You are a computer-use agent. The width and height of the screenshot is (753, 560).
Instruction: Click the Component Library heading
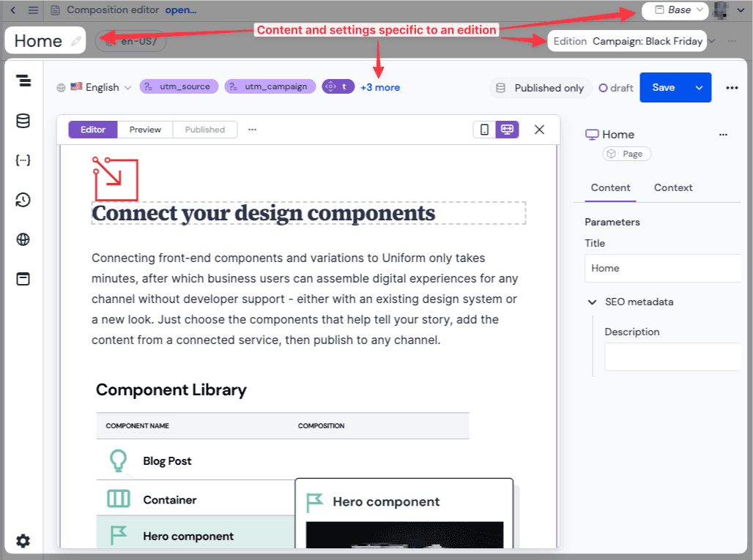tap(171, 390)
